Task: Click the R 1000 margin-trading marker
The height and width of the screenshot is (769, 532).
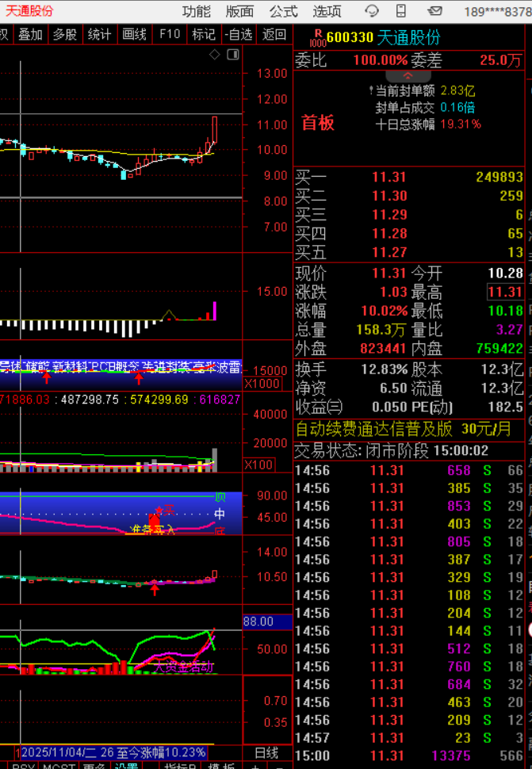Action: 318,38
